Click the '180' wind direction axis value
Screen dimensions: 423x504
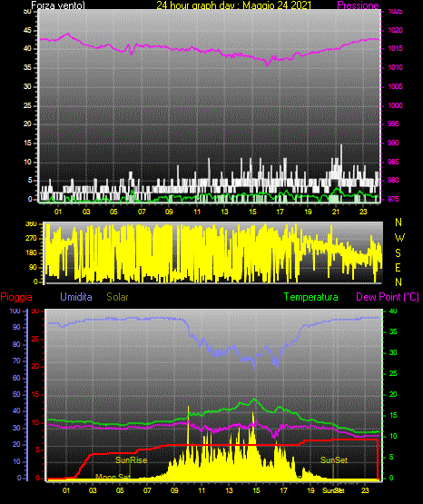(x=31, y=253)
